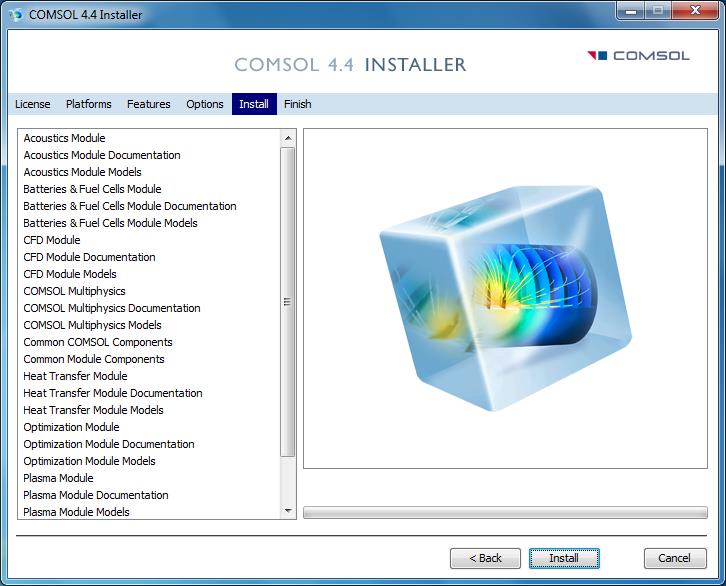Image resolution: width=726 pixels, height=586 pixels.
Task: Select the Options tab
Action: [x=205, y=104]
